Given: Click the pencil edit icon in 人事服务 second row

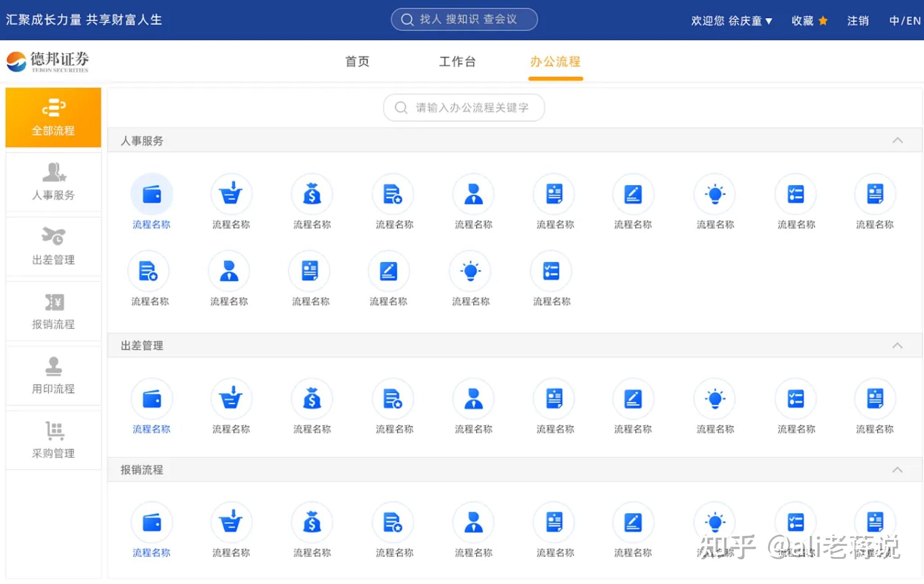Looking at the screenshot, I should click(388, 271).
